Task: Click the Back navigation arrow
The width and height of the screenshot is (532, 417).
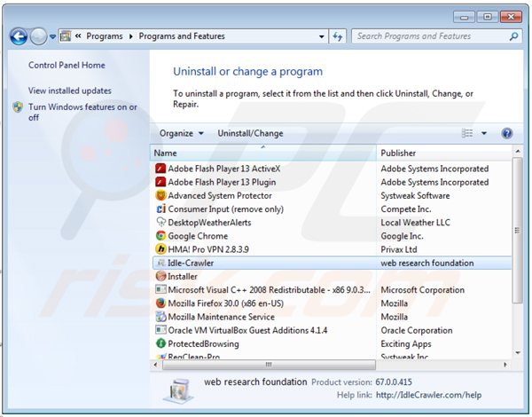Action: (x=19, y=36)
